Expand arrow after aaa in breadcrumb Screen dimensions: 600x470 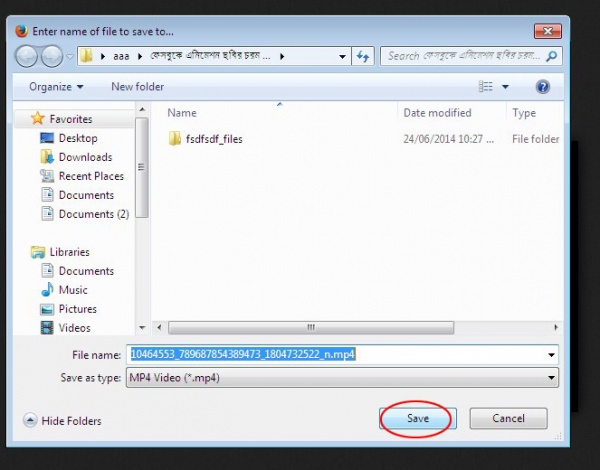pyautogui.click(x=140, y=56)
